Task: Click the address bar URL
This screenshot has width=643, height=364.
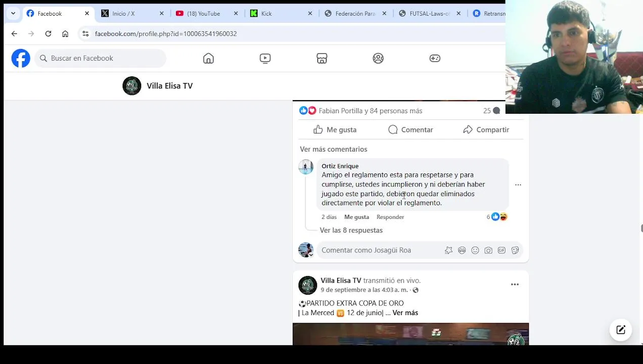Action: click(166, 33)
